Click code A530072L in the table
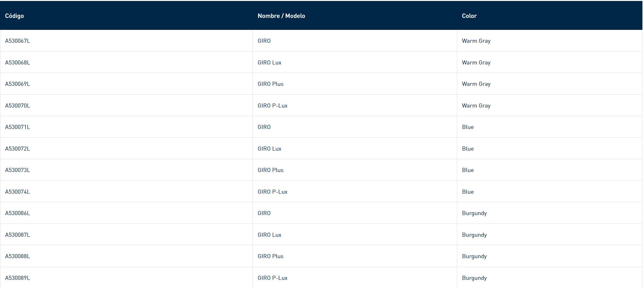 pos(18,149)
